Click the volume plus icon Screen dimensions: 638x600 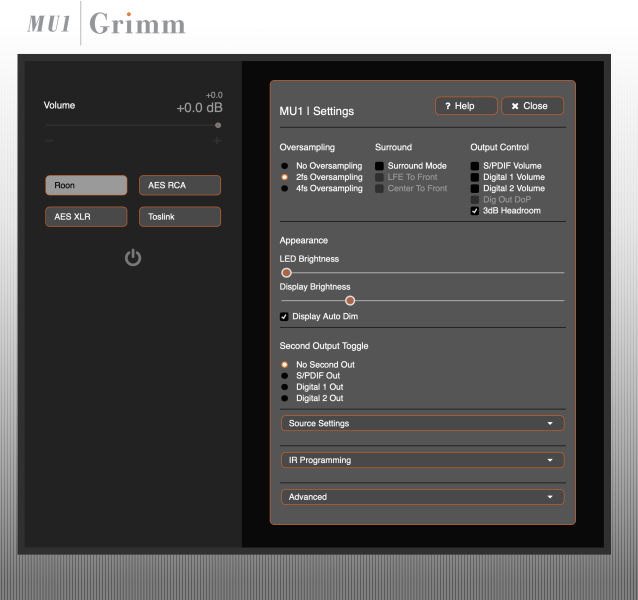[217, 141]
